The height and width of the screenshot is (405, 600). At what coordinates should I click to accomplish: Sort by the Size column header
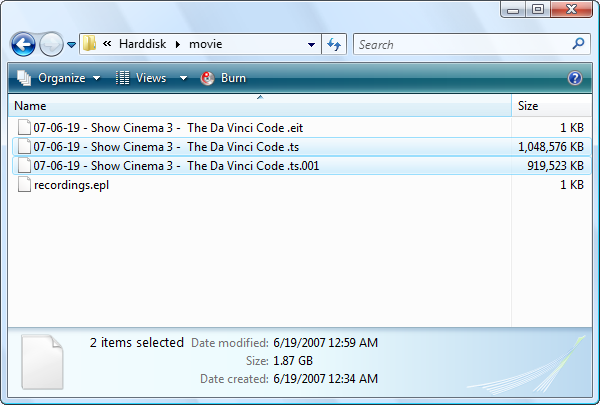551,106
